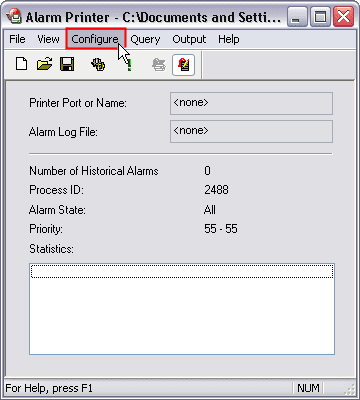Select first row in Statistics list
Image resolution: width=360 pixels, height=400 pixels.
pos(182,271)
